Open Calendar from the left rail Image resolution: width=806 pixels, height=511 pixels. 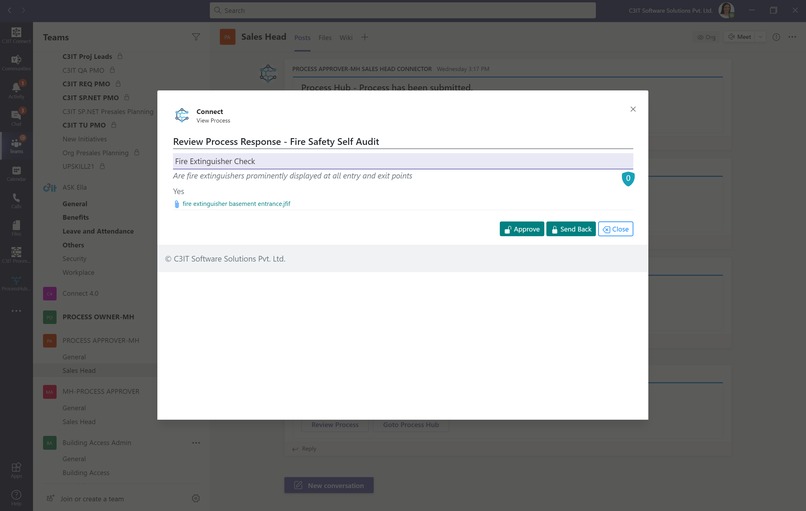point(16,173)
